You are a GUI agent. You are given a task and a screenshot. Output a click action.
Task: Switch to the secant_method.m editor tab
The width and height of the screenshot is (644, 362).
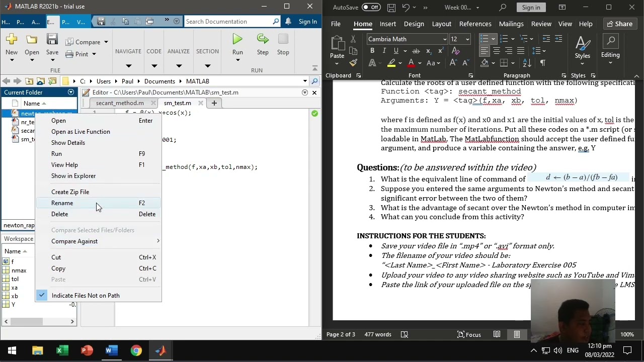120,103
